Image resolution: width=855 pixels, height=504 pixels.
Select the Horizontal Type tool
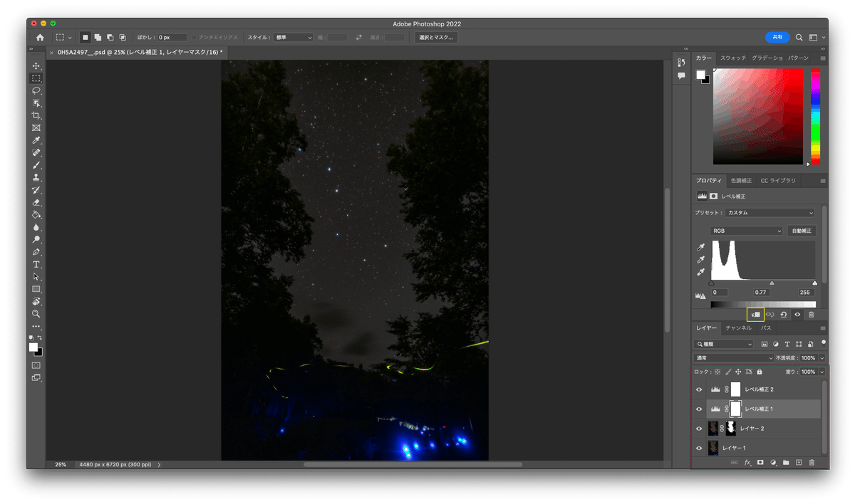pos(36,264)
